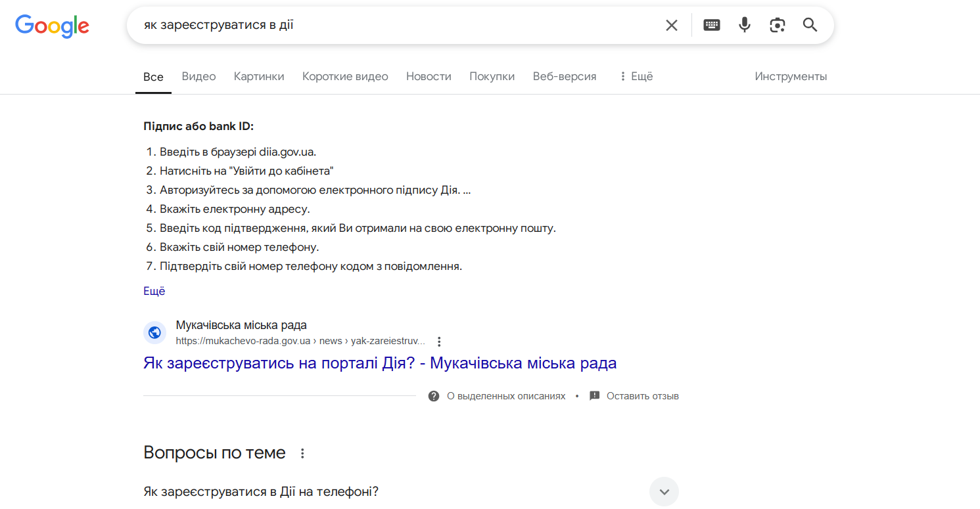Image resolution: width=980 pixels, height=509 pixels.
Task: Open the Покупки tab
Action: (492, 76)
